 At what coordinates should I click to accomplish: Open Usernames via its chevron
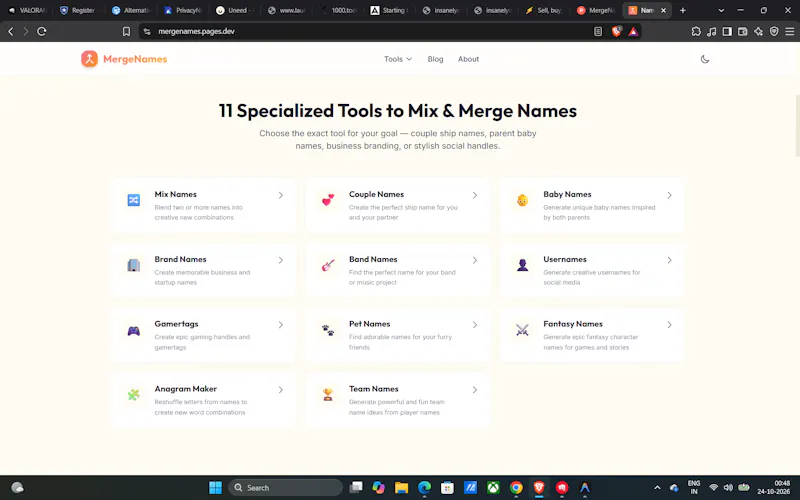(x=669, y=260)
